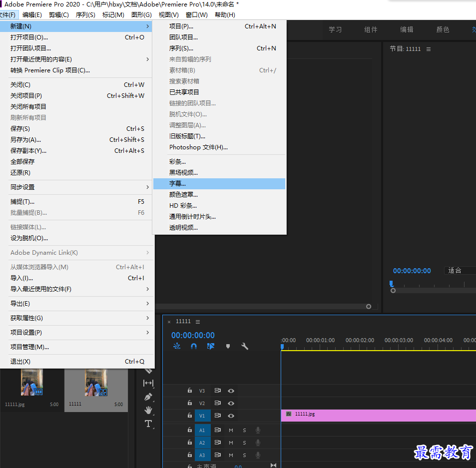Click the Program monitor playhead marker

pyautogui.click(x=391, y=284)
